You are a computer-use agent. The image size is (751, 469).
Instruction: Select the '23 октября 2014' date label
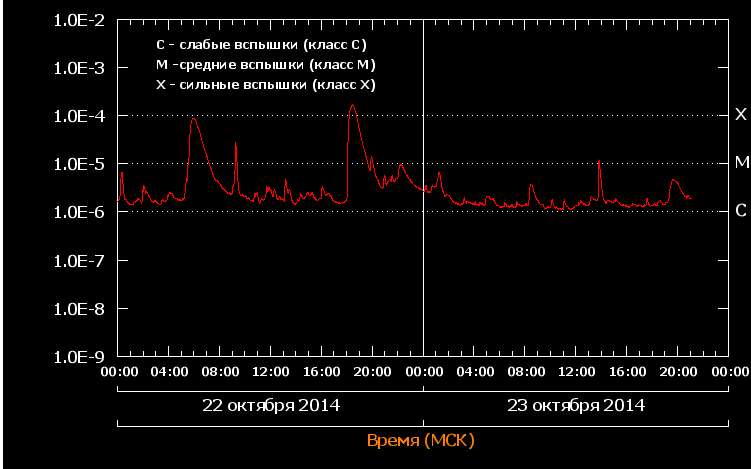pos(576,406)
